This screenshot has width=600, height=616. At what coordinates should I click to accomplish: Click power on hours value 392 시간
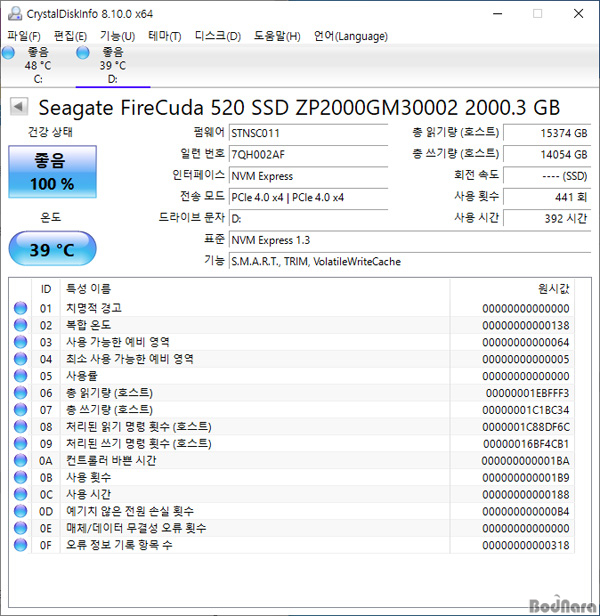[x=547, y=218]
